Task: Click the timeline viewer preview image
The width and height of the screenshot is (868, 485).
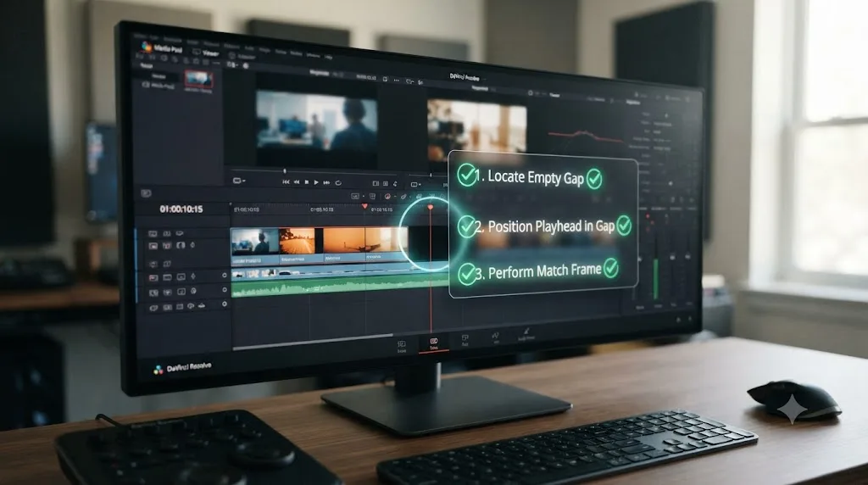Action: click(476, 127)
